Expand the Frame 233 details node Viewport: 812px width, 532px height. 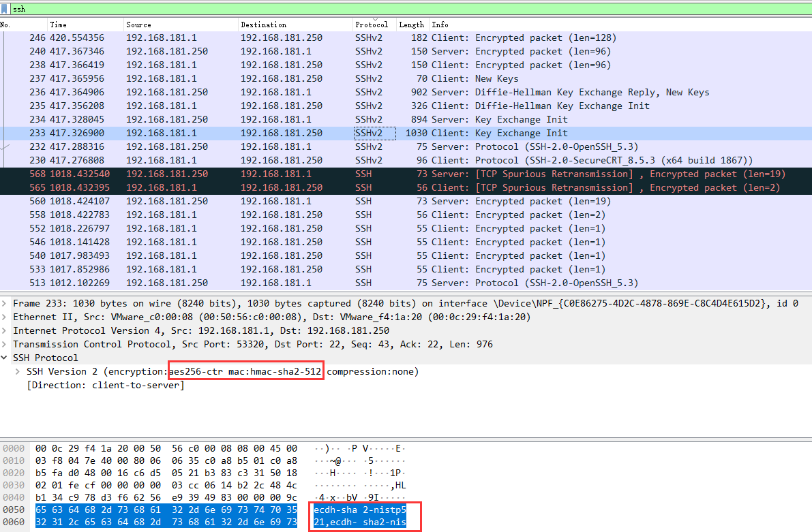pyautogui.click(x=4, y=303)
